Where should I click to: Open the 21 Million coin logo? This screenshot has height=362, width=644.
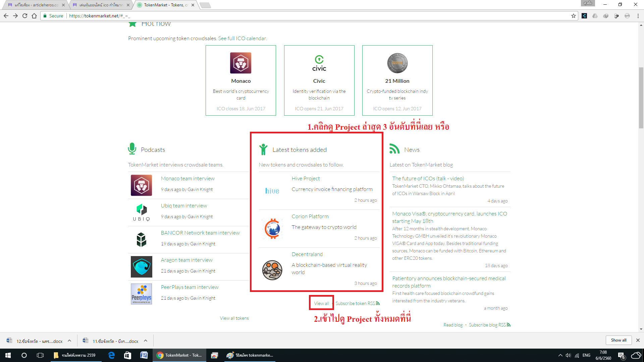point(397,63)
